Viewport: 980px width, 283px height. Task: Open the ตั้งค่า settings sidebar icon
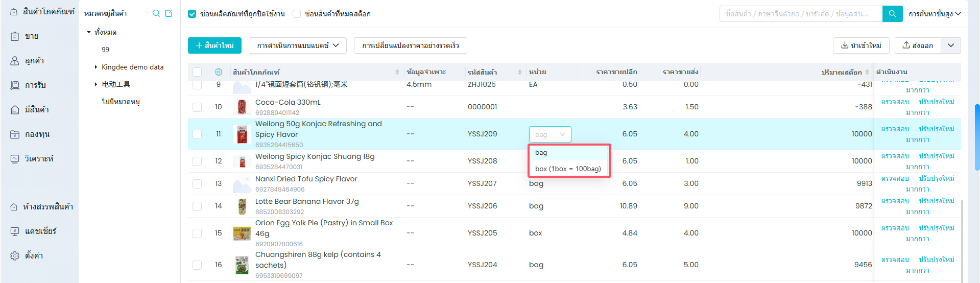tap(15, 255)
